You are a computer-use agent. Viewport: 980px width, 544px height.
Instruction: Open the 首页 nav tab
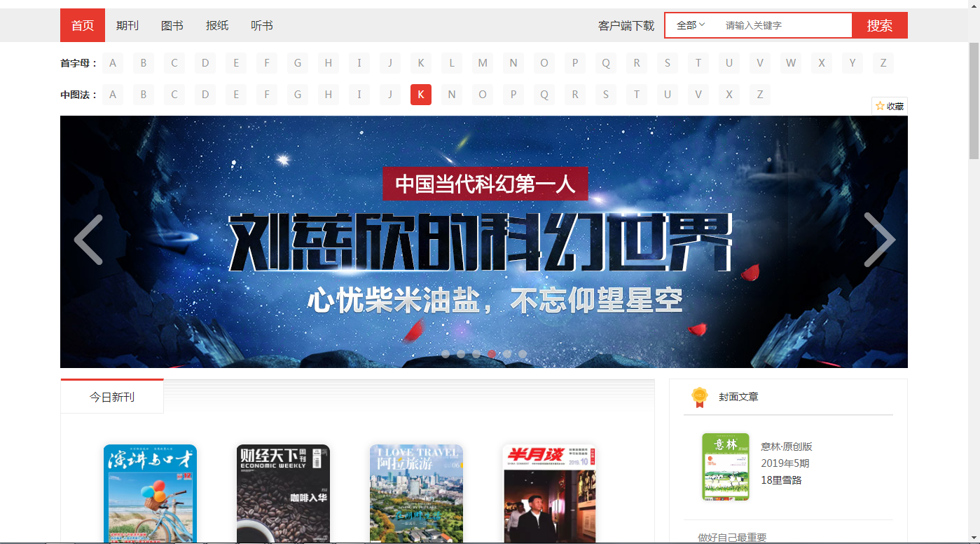point(83,25)
